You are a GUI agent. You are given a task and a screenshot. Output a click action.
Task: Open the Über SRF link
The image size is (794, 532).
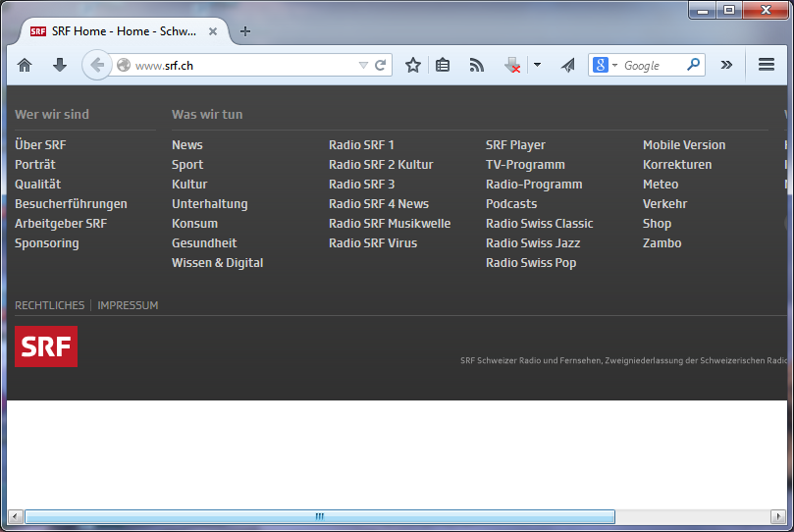pyautogui.click(x=40, y=144)
